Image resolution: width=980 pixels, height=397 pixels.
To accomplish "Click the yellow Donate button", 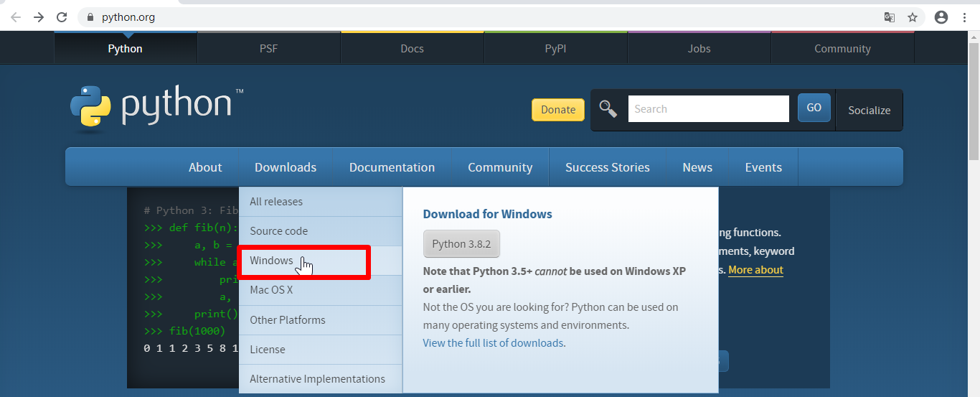I will click(x=558, y=110).
